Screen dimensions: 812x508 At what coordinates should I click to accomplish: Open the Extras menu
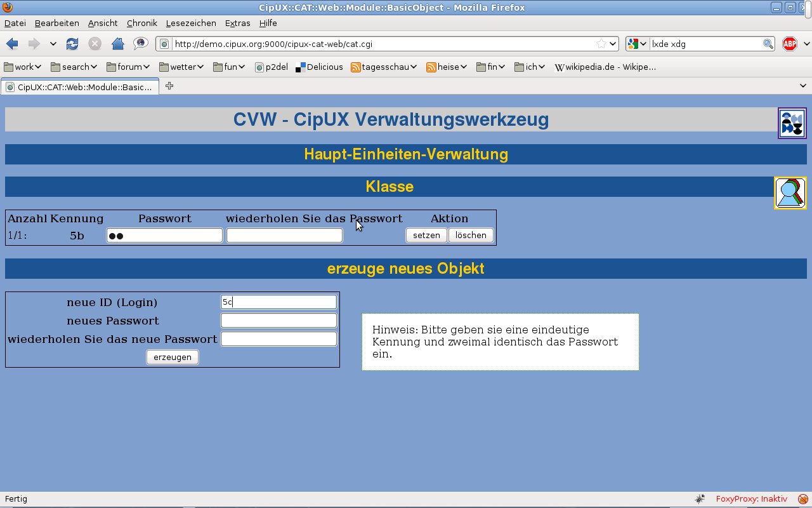(x=237, y=23)
